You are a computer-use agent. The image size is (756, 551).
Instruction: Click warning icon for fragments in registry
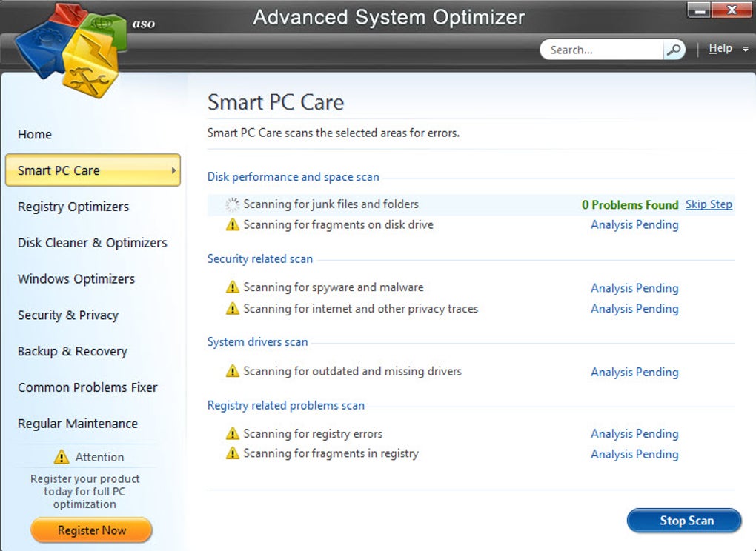click(x=233, y=454)
